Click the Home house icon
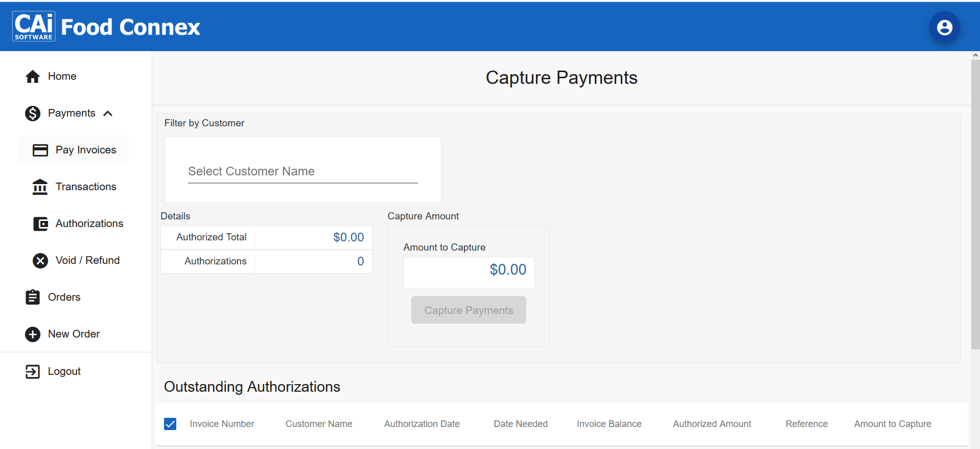 (x=33, y=76)
